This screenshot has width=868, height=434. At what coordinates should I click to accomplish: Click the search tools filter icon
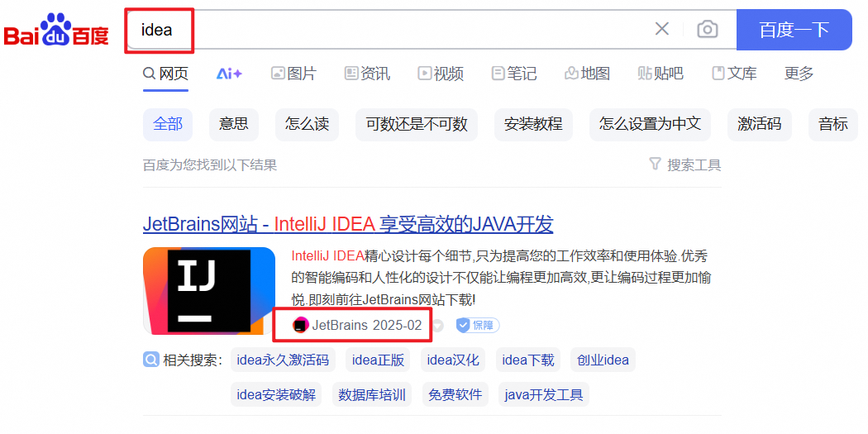[x=655, y=164]
